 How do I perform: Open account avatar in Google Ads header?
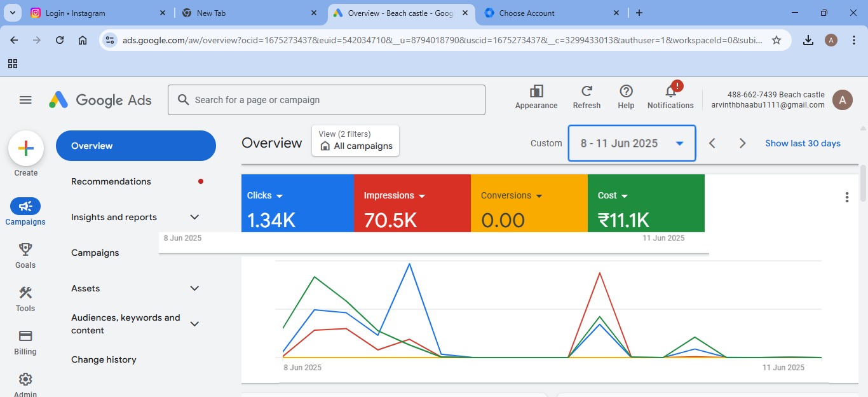pos(843,100)
